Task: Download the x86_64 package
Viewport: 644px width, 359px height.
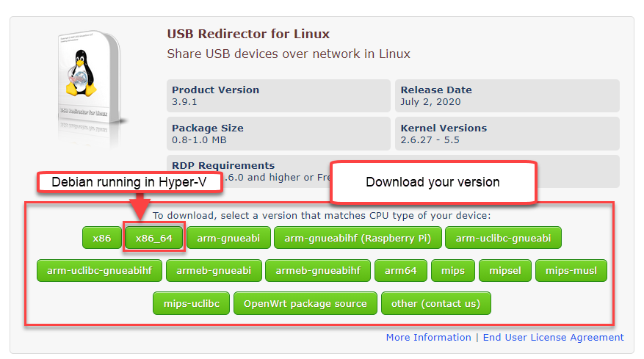Action: tap(153, 238)
